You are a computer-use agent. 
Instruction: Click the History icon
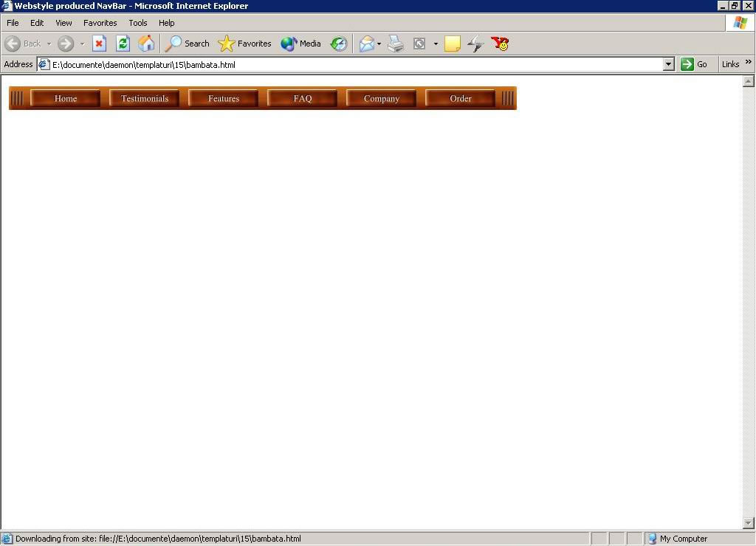(339, 44)
